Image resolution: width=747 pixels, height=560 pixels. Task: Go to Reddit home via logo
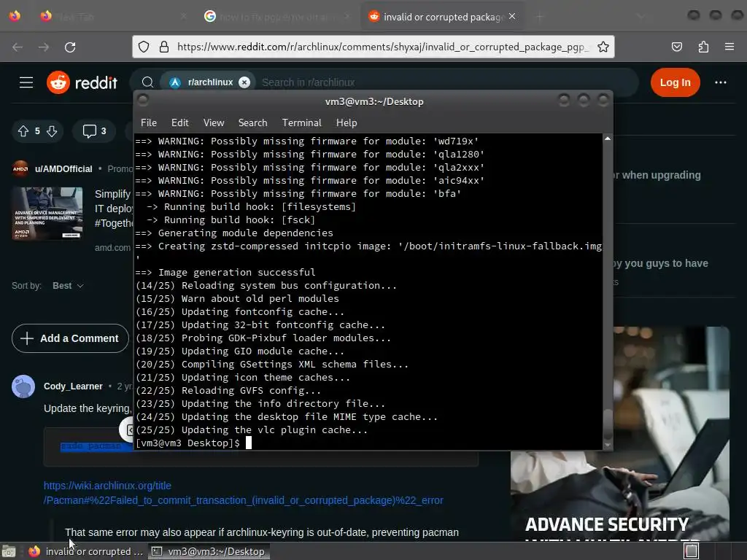[82, 82]
